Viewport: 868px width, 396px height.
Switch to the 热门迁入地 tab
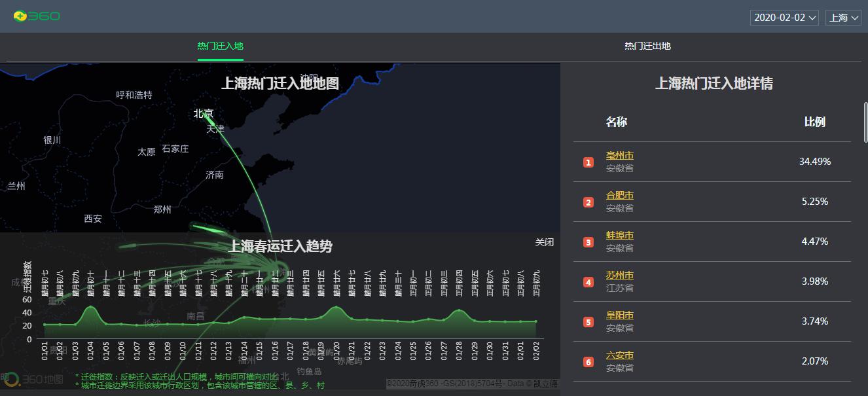coord(221,46)
